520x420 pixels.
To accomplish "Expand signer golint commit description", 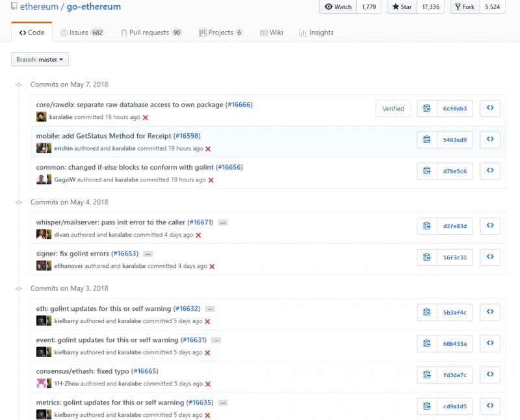I will tap(148, 254).
